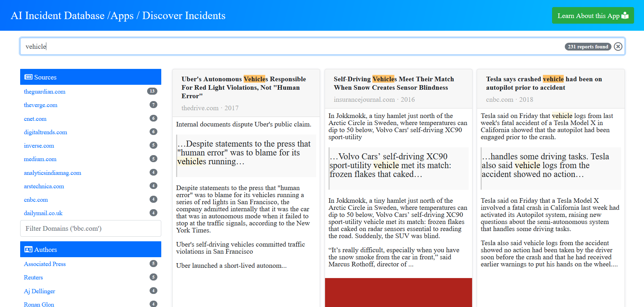Filter sources by theguardian.com

tap(45, 91)
